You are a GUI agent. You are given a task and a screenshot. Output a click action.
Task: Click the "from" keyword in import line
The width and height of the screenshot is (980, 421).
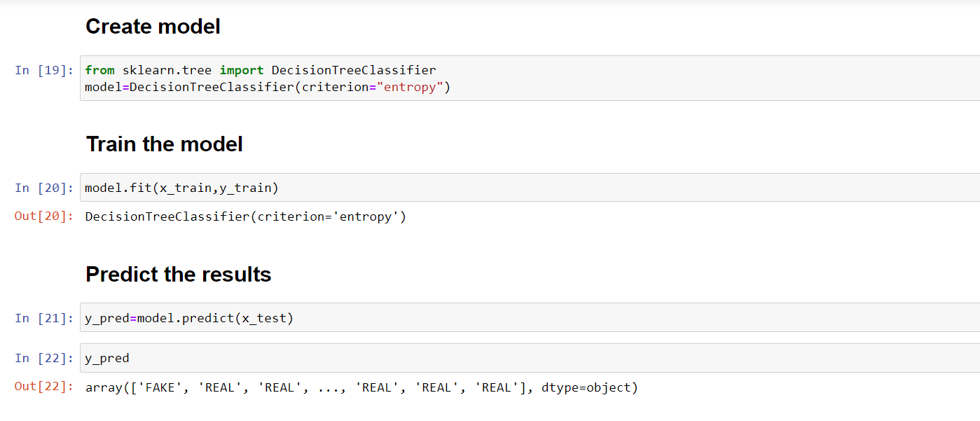tap(99, 70)
